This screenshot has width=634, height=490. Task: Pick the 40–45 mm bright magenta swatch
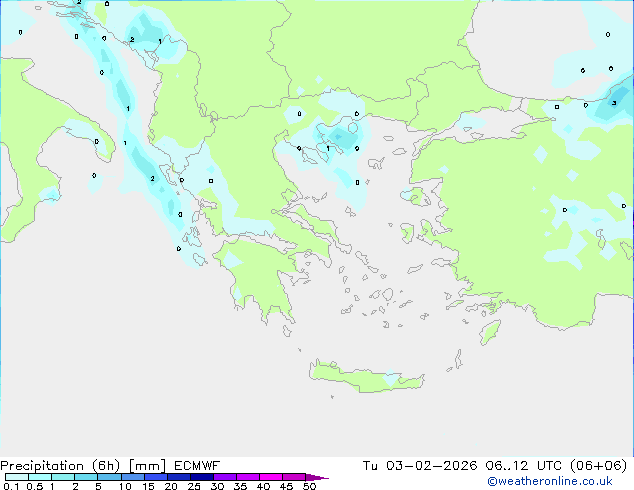(271, 477)
